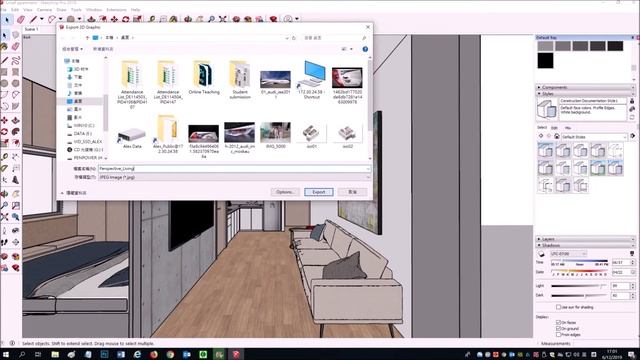Open Internet Explorer from the taskbar
Image resolution: width=640 pixels, height=360 pixels.
pyautogui.click(x=138, y=355)
